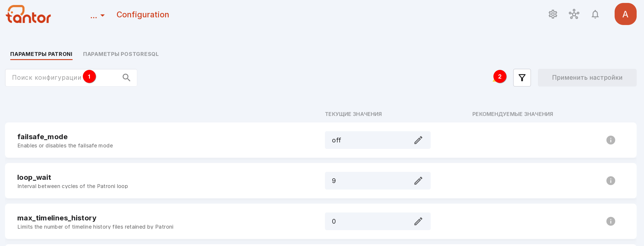Focus the Поиск конфигурации search field
The width and height of the screenshot is (644, 246).
pos(71,78)
